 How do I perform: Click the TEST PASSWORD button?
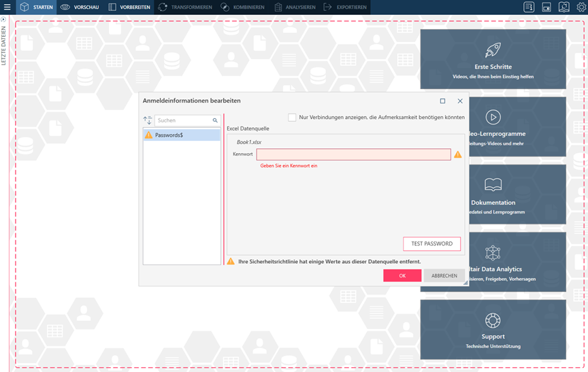click(431, 243)
